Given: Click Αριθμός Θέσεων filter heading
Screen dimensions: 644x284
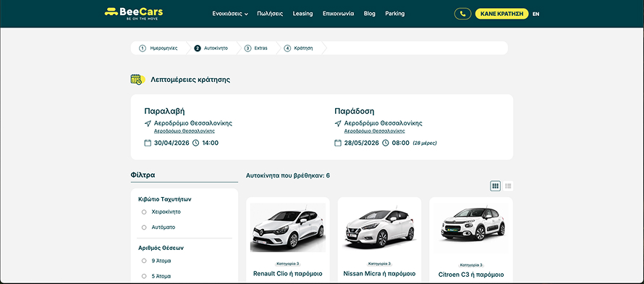Looking at the screenshot, I should tap(161, 248).
